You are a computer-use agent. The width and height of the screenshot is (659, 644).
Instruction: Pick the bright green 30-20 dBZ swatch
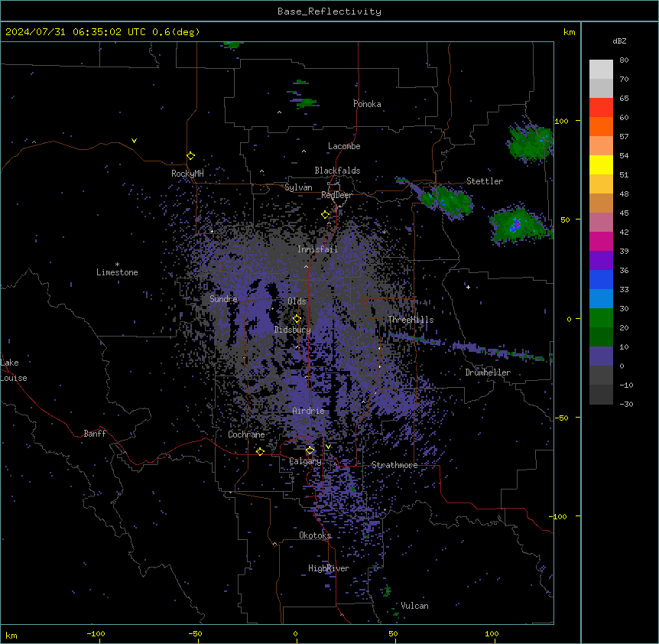601,318
